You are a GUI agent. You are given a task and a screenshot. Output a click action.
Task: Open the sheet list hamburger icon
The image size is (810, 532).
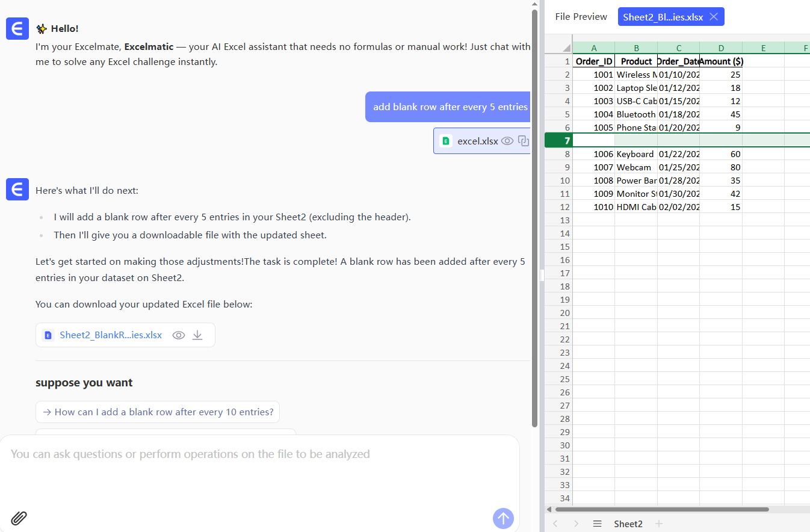(x=597, y=524)
